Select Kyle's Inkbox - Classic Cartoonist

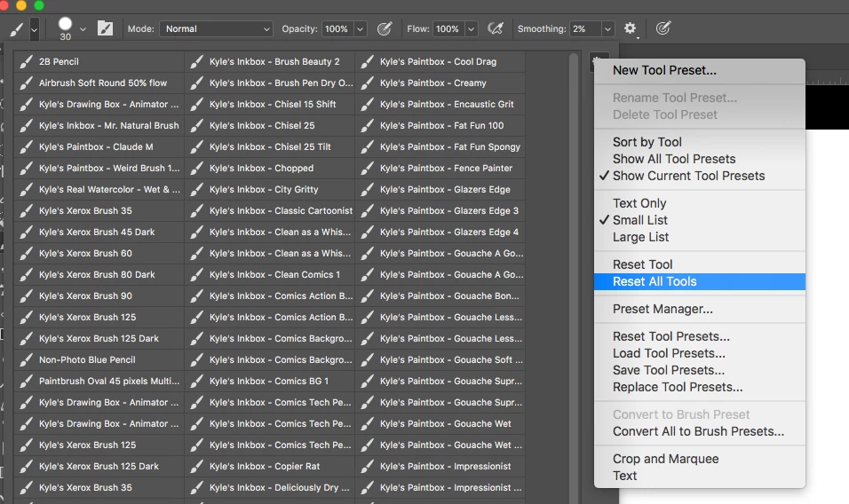click(x=270, y=210)
